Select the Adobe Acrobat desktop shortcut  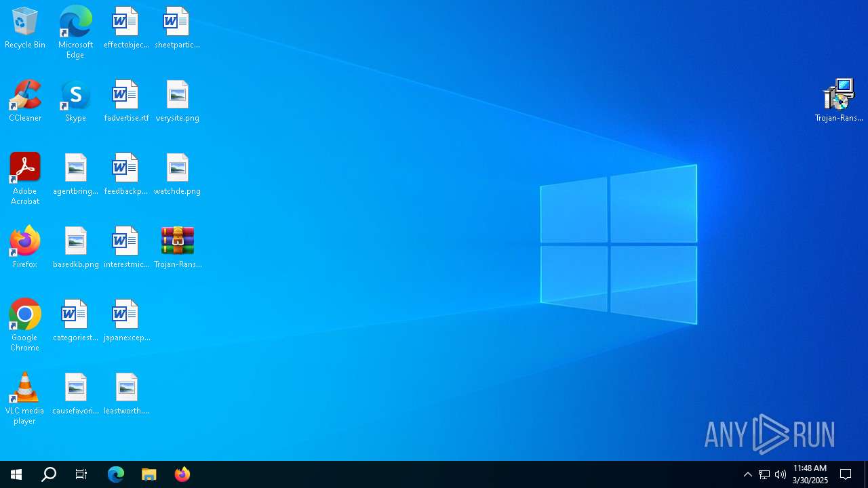point(25,179)
